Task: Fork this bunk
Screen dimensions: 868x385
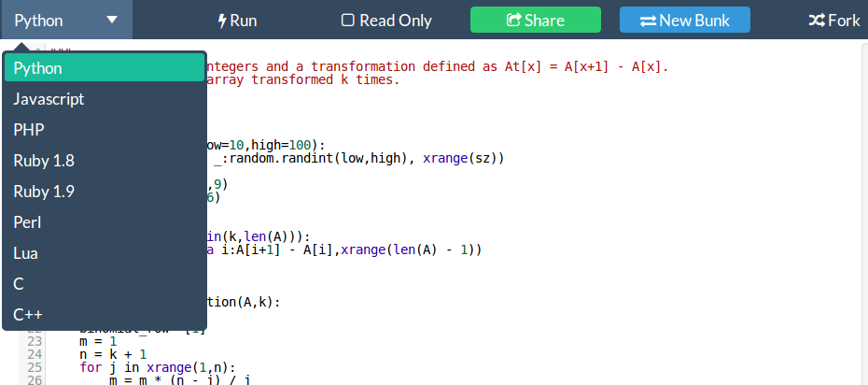Action: point(834,21)
